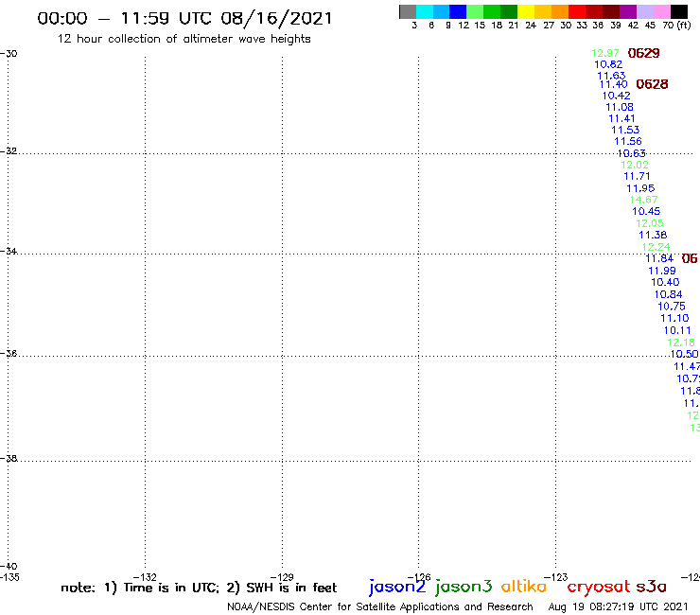Click the wave height value '10.11'

tap(677, 330)
